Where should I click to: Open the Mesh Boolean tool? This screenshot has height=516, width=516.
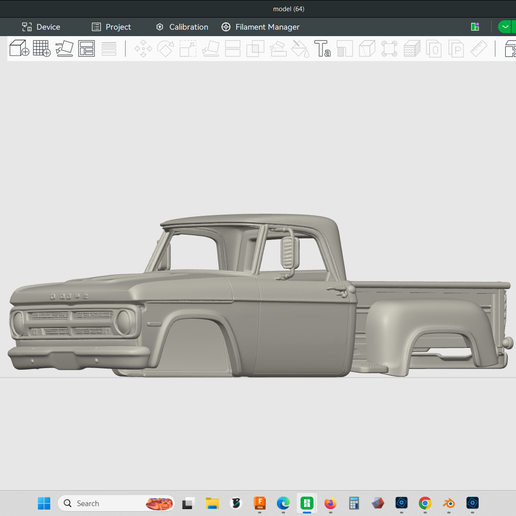255,49
